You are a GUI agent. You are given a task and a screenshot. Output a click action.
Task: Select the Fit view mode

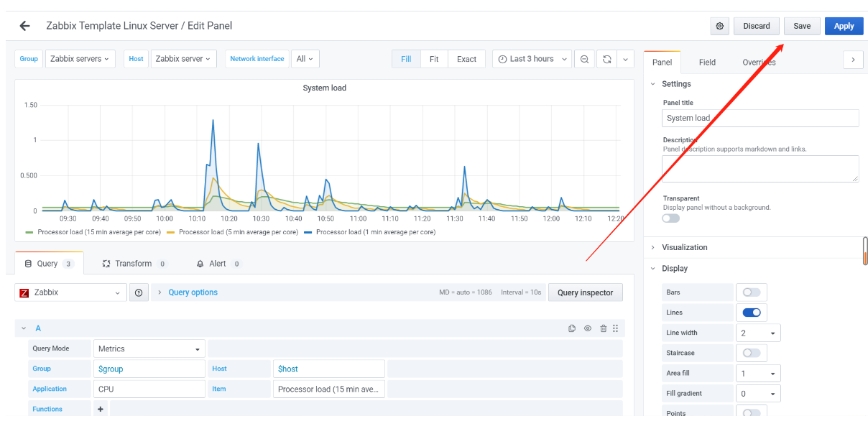[434, 59]
